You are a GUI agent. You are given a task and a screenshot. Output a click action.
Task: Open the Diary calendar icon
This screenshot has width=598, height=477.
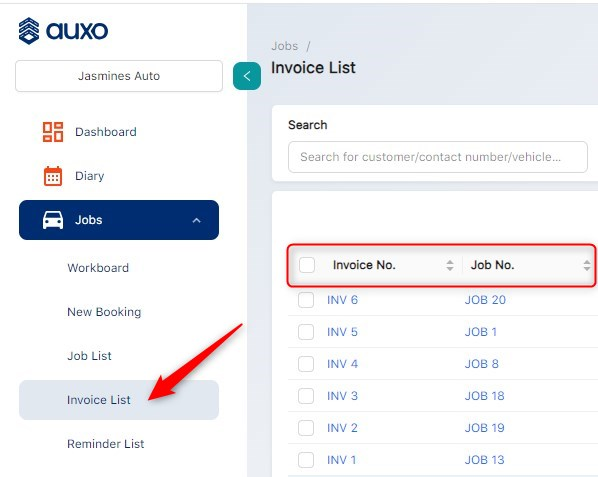53,176
